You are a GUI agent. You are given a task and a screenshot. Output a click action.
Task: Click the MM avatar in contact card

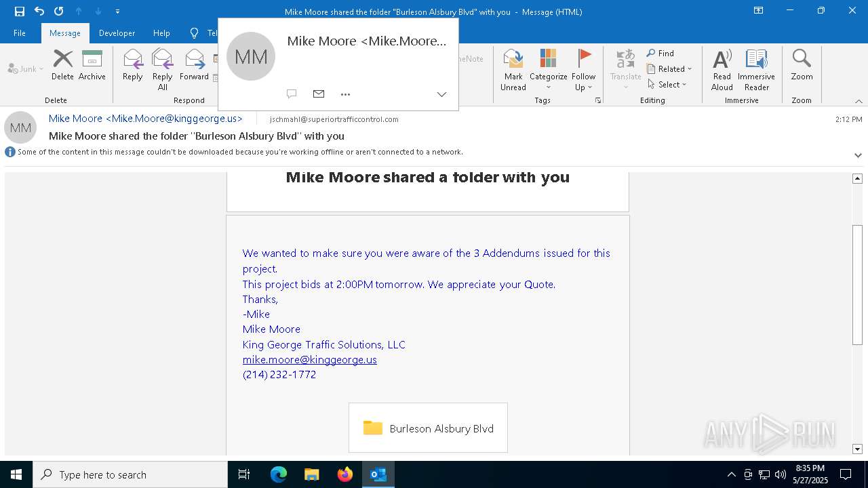click(251, 56)
